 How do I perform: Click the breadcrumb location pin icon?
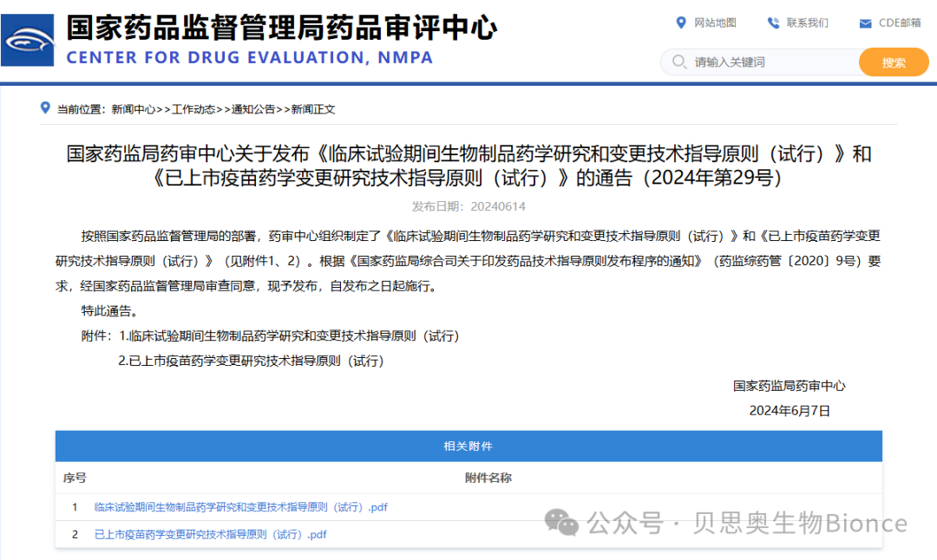pyautogui.click(x=45, y=108)
